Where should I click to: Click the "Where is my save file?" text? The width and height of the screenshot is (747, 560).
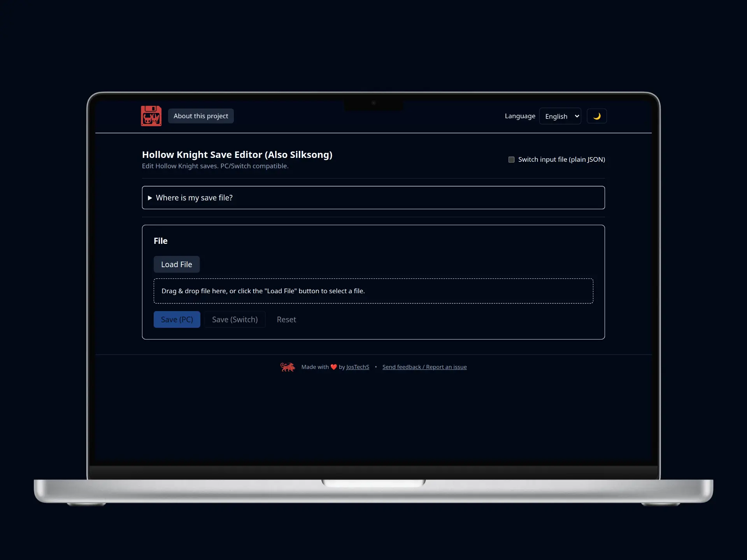(194, 198)
